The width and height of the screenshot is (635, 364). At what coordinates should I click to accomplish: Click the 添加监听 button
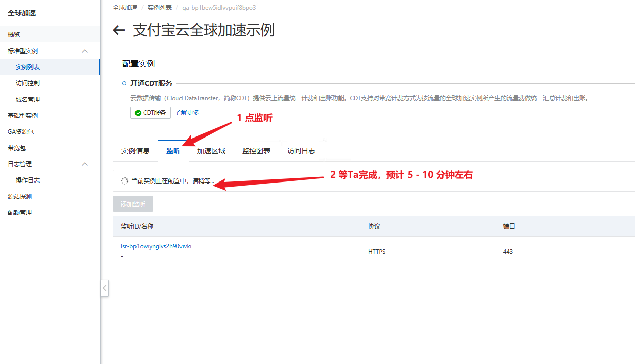133,204
